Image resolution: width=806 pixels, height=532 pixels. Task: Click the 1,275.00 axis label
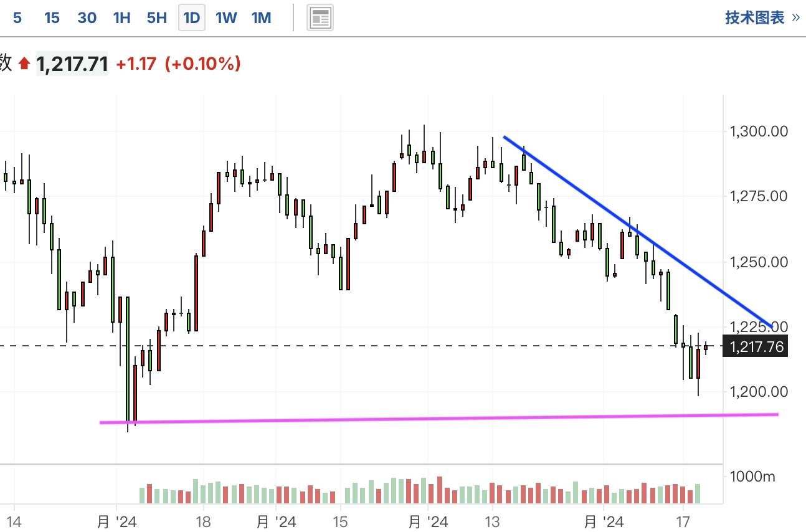click(x=759, y=196)
